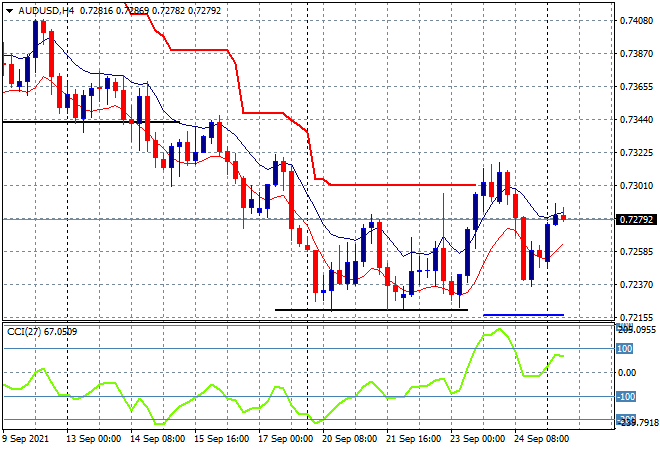Select the black horizontal line near 0.73440
The height and width of the screenshot is (450, 660).
click(91, 122)
